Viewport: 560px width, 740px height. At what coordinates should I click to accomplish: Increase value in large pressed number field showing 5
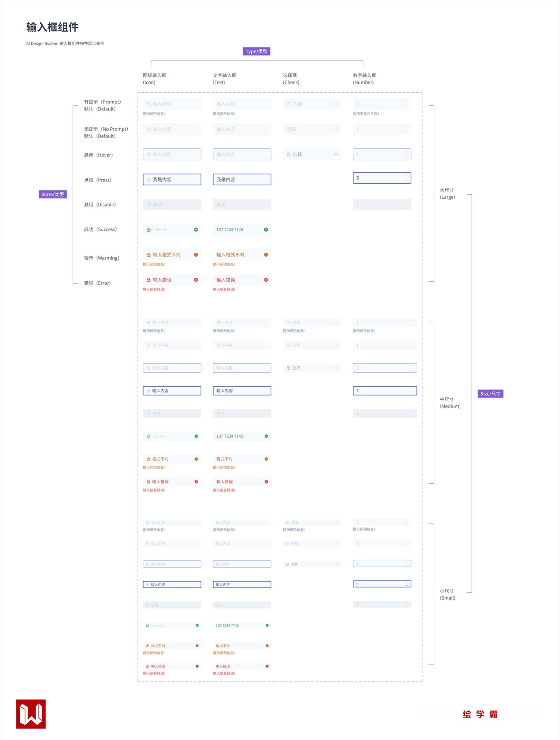(406, 176)
